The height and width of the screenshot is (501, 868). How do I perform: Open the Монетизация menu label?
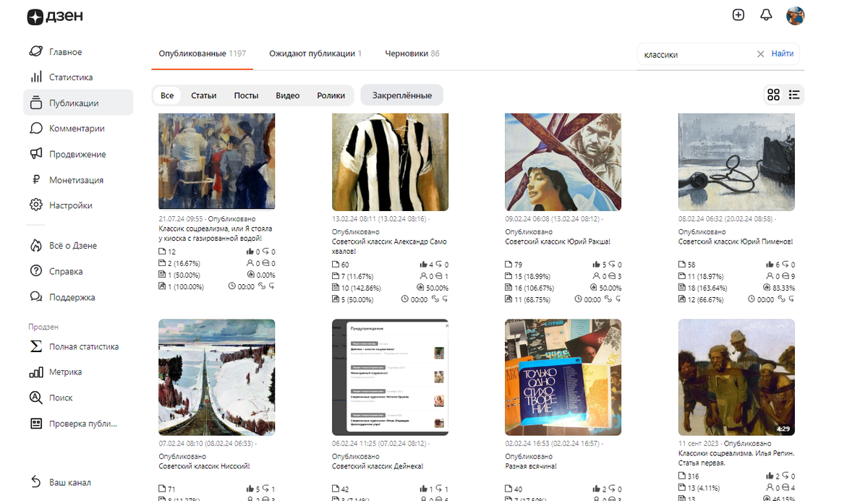[x=76, y=180]
